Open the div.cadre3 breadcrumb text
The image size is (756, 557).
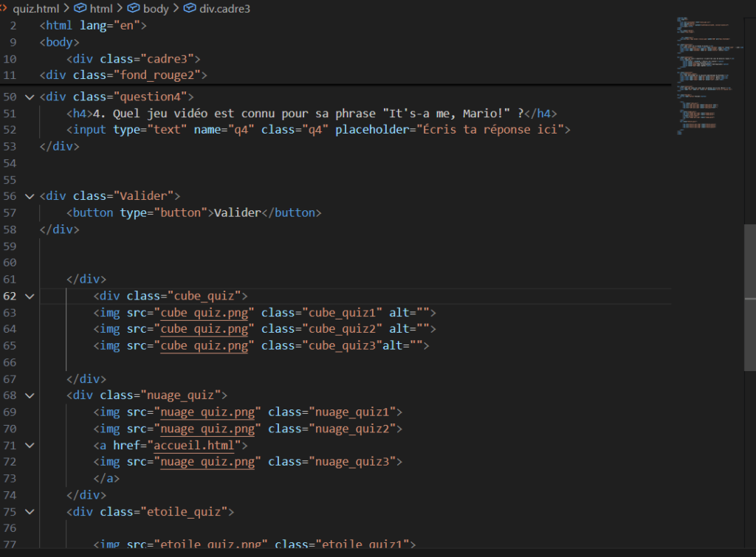click(224, 8)
